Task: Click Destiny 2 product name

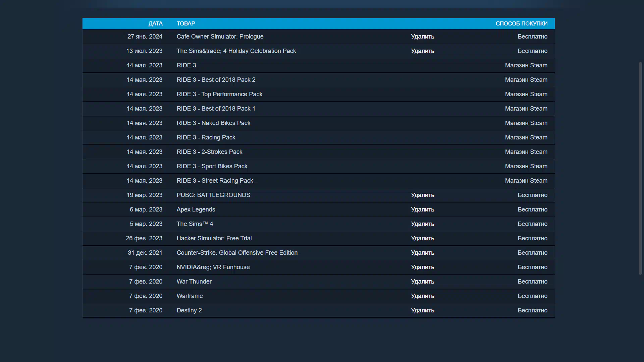Action: [189, 310]
